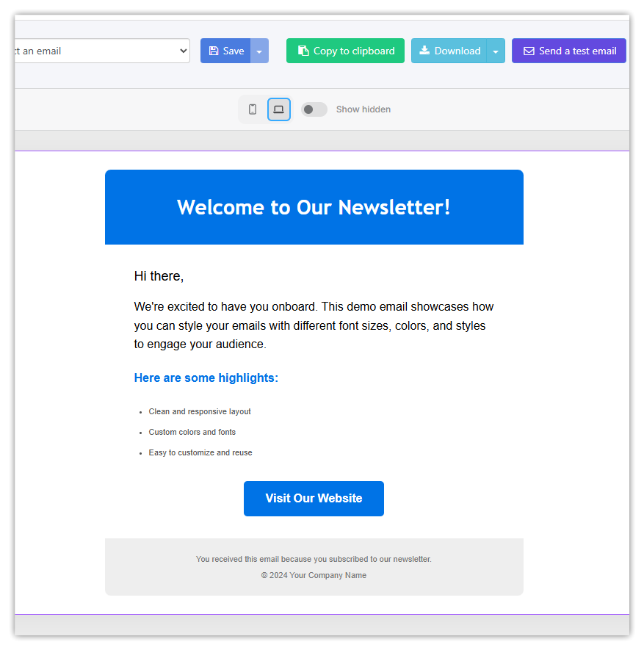The height and width of the screenshot is (650, 644).
Task: Select the Hi there greeting text
Action: [x=159, y=276]
